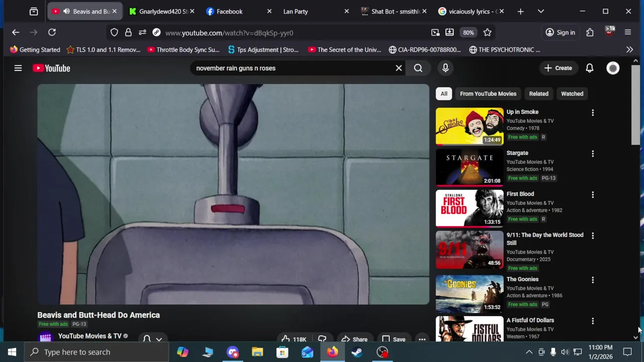Open the extension icon with 1k badge
Image resolution: width=644 pixels, height=362 pixels.
[x=609, y=31]
